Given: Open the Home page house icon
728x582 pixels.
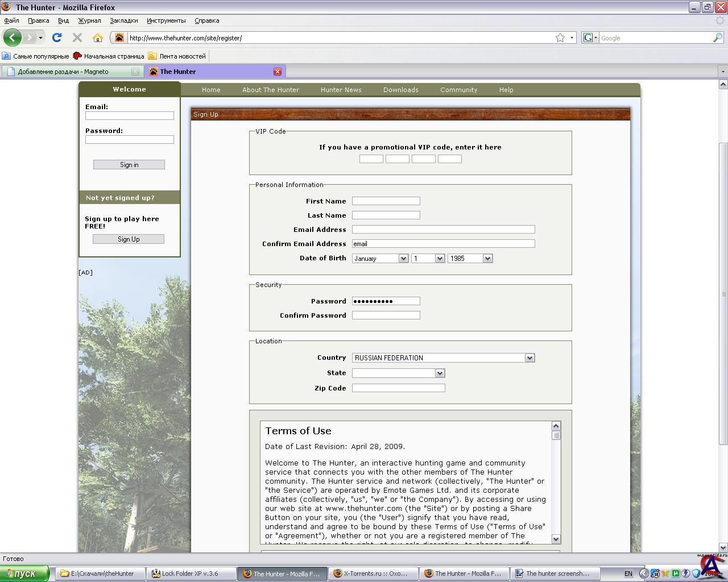Looking at the screenshot, I should point(98,38).
